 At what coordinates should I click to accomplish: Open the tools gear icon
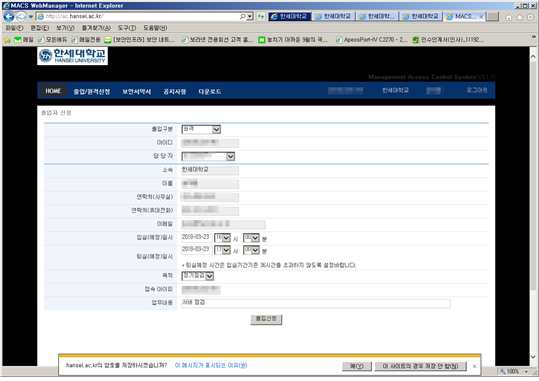click(x=530, y=17)
